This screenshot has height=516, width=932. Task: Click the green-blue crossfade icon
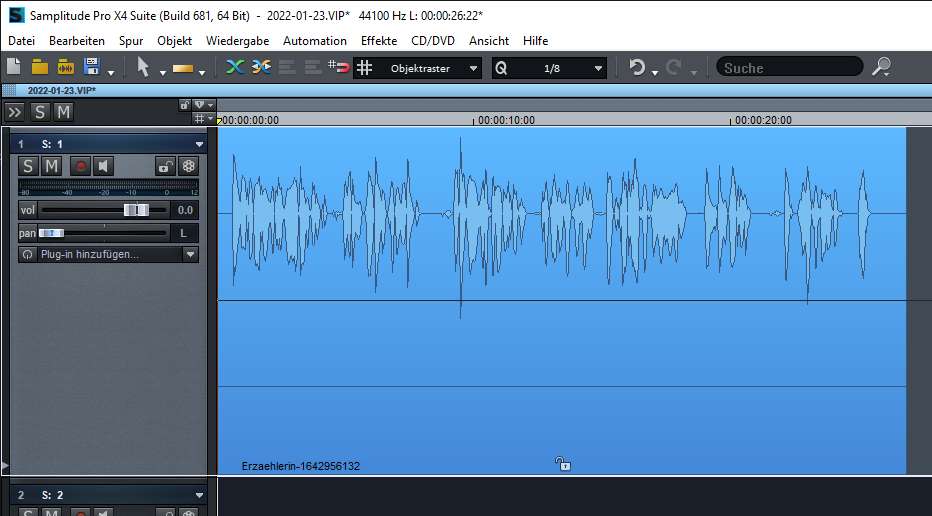[x=235, y=67]
